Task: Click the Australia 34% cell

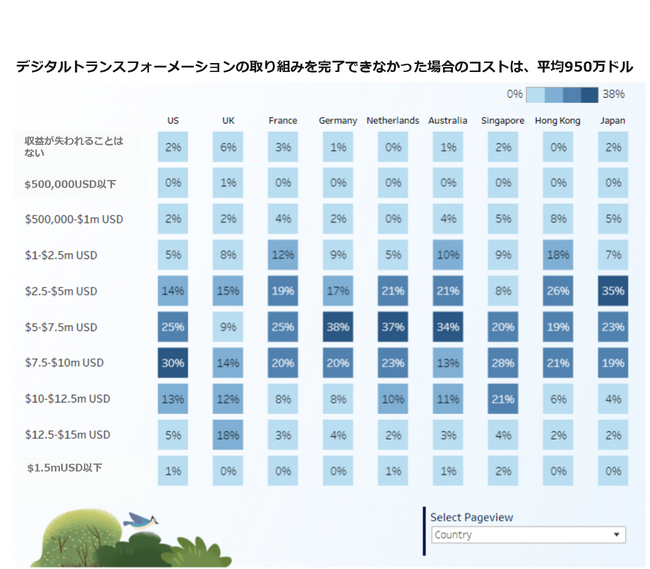Action: (448, 327)
